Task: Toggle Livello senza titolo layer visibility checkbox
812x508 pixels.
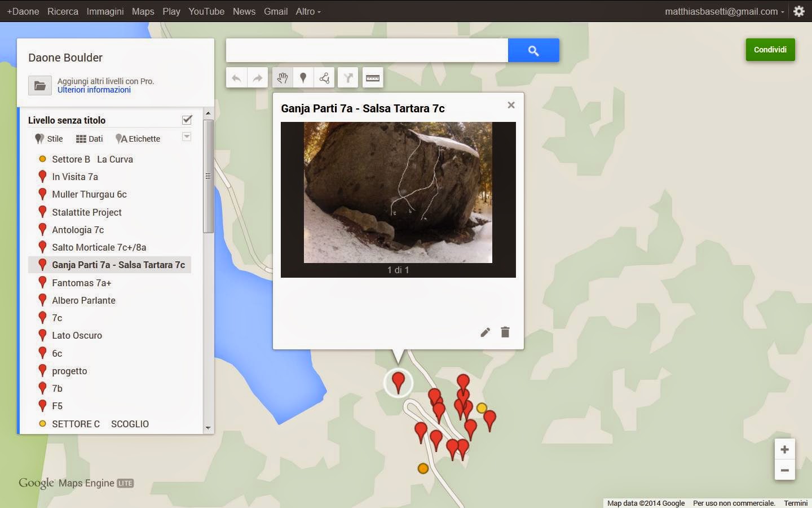Action: pyautogui.click(x=187, y=120)
